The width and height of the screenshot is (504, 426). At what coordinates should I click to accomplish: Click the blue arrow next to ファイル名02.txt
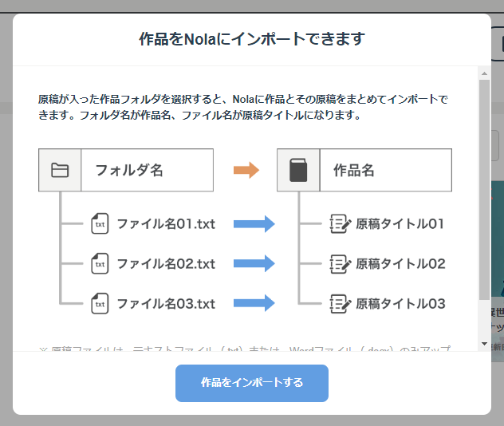click(x=254, y=264)
